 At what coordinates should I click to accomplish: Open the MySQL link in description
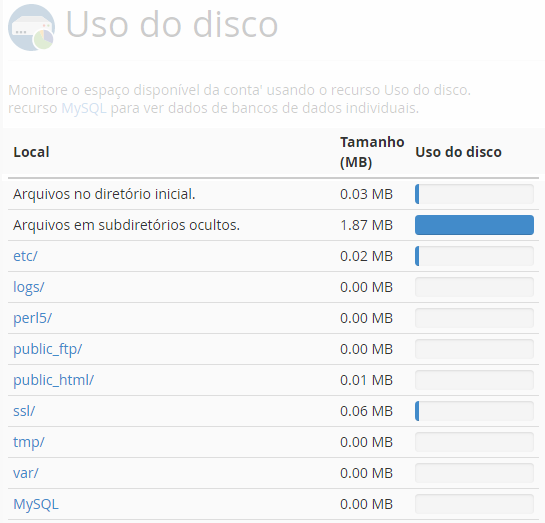click(84, 108)
